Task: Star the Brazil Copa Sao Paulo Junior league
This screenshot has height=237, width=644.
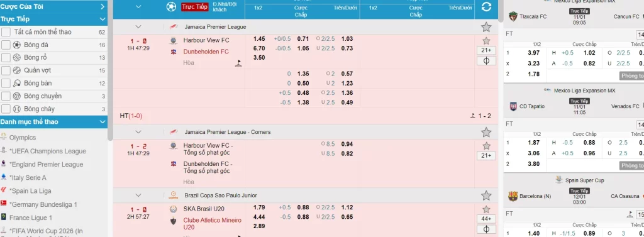Action: [486, 196]
